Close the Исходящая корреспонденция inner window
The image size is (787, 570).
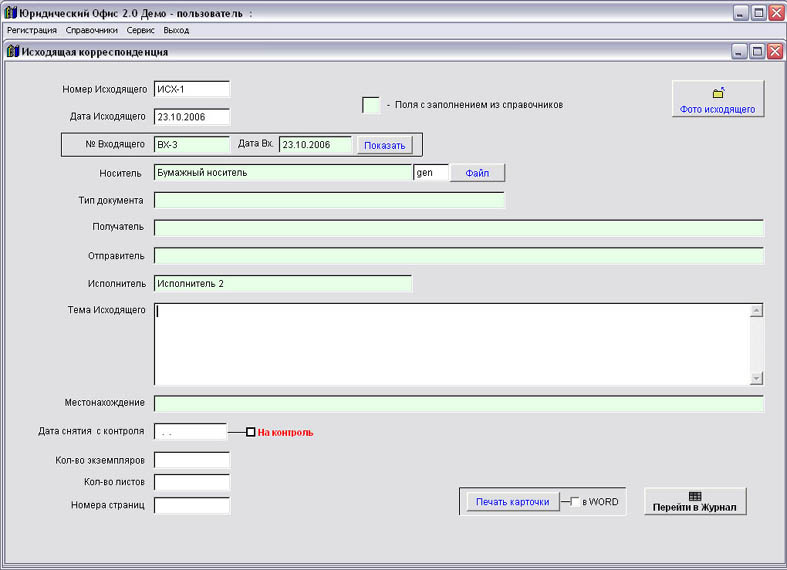pos(775,51)
